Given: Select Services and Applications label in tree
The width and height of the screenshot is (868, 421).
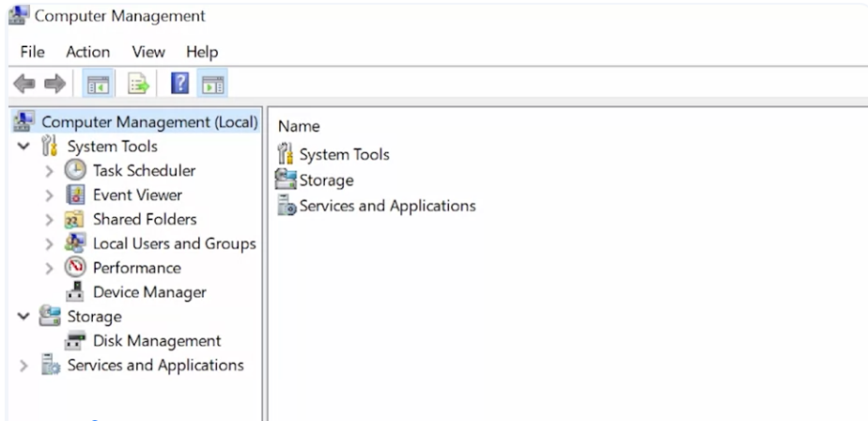Looking at the screenshot, I should 156,365.
